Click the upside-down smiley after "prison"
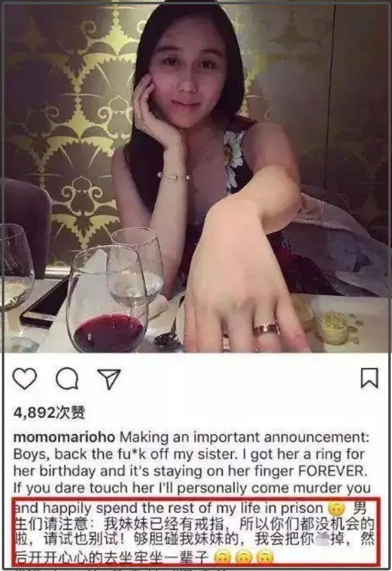 337,509
